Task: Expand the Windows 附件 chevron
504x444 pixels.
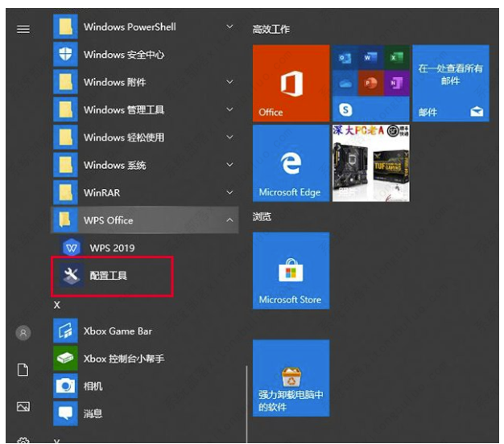Action: pos(229,81)
